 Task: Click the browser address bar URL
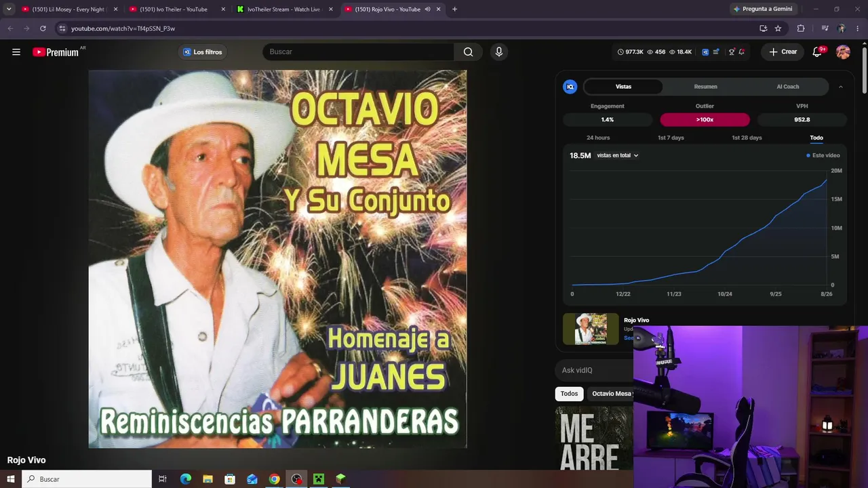pos(123,28)
